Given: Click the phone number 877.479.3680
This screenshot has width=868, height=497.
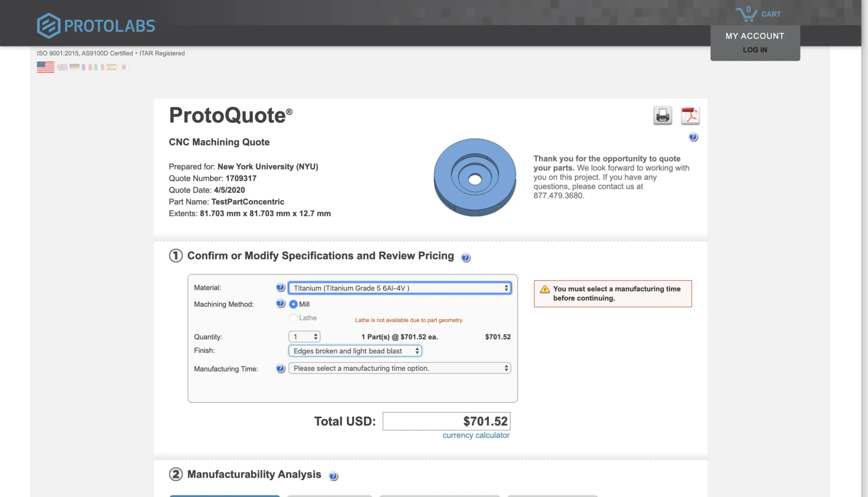Looking at the screenshot, I should [x=559, y=196].
